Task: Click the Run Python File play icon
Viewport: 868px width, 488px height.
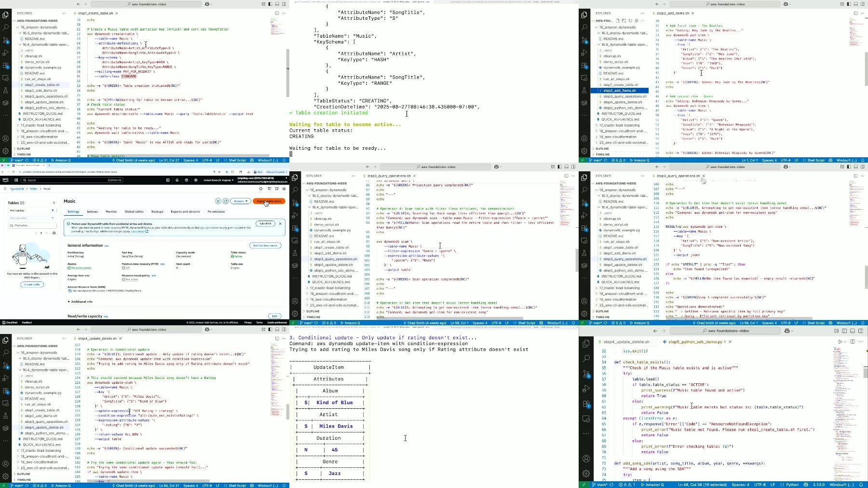Action: tap(840, 342)
